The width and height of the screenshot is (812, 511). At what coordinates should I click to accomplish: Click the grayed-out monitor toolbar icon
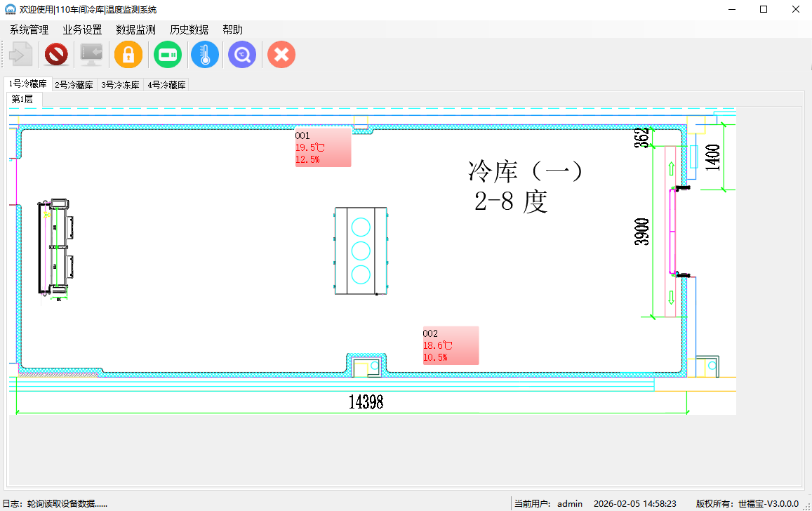[91, 54]
